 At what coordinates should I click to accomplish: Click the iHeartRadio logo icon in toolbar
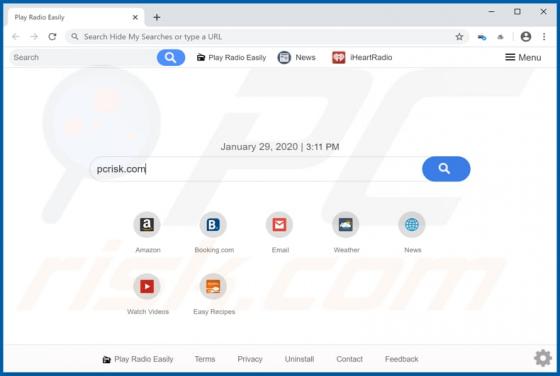(339, 57)
